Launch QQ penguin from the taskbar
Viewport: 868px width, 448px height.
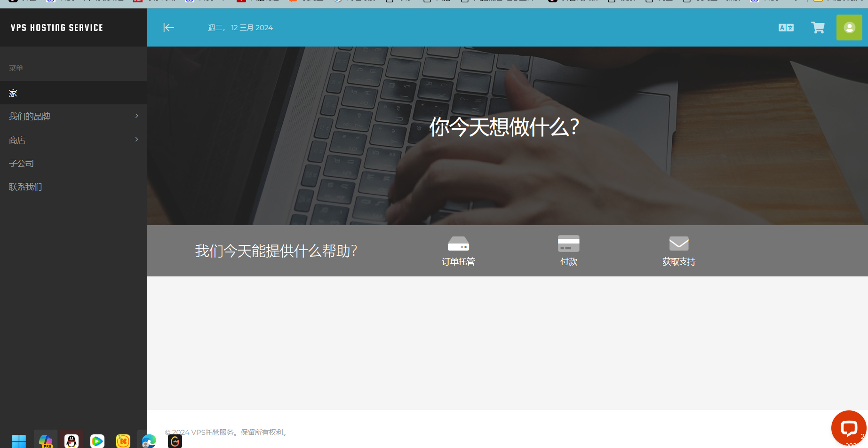tap(72, 441)
